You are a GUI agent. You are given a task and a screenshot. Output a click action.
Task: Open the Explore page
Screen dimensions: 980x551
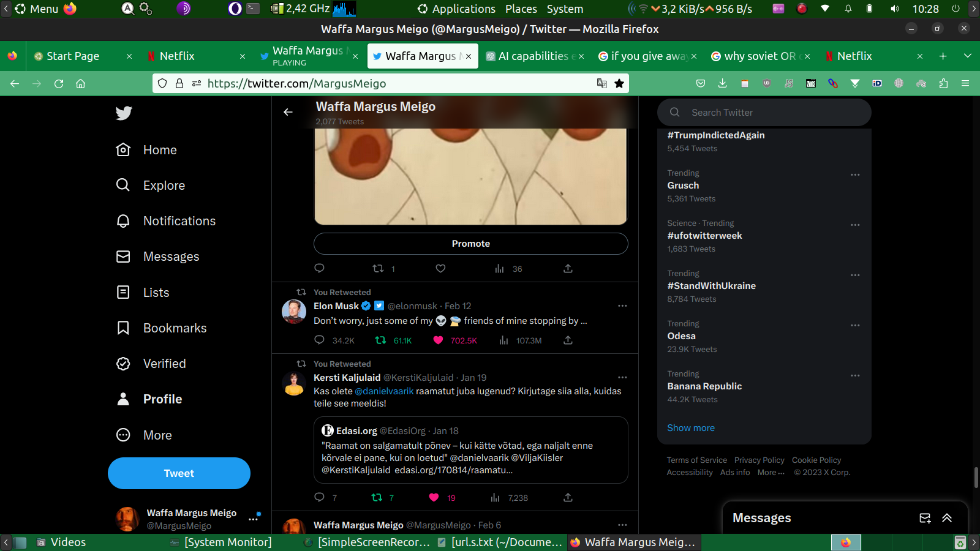(x=151, y=186)
